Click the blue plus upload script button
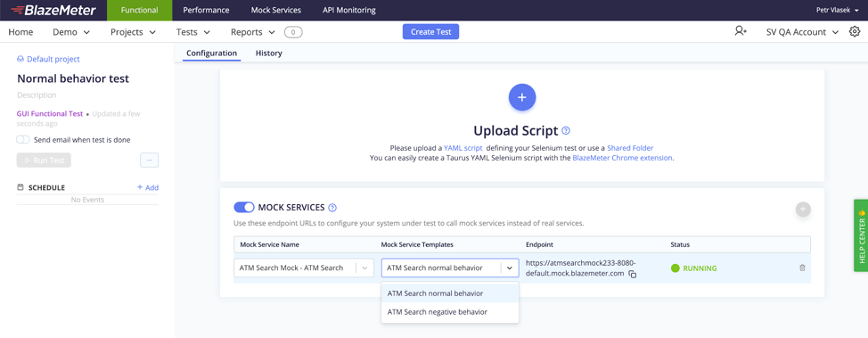This screenshot has height=338, width=868. tap(522, 97)
